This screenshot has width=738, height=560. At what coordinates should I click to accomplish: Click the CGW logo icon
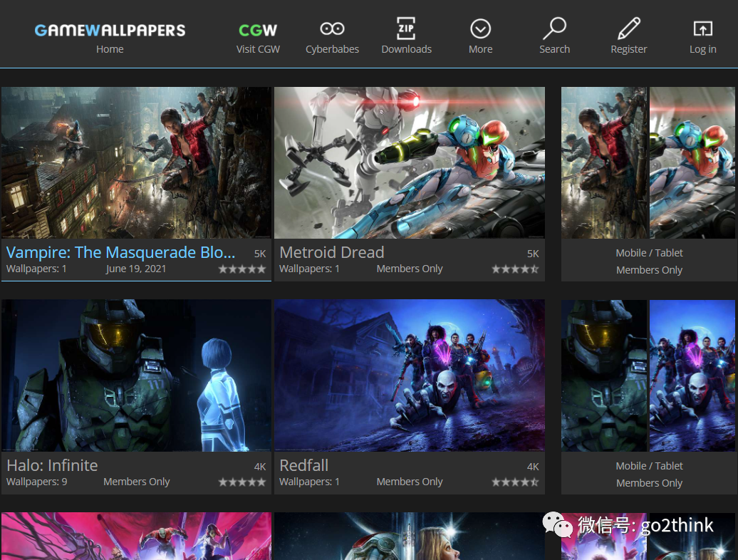pyautogui.click(x=257, y=30)
